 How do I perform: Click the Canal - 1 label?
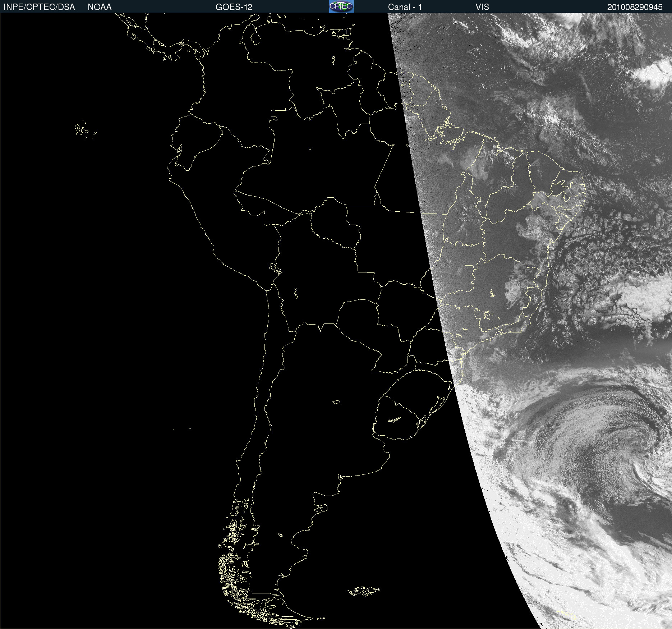tap(405, 7)
